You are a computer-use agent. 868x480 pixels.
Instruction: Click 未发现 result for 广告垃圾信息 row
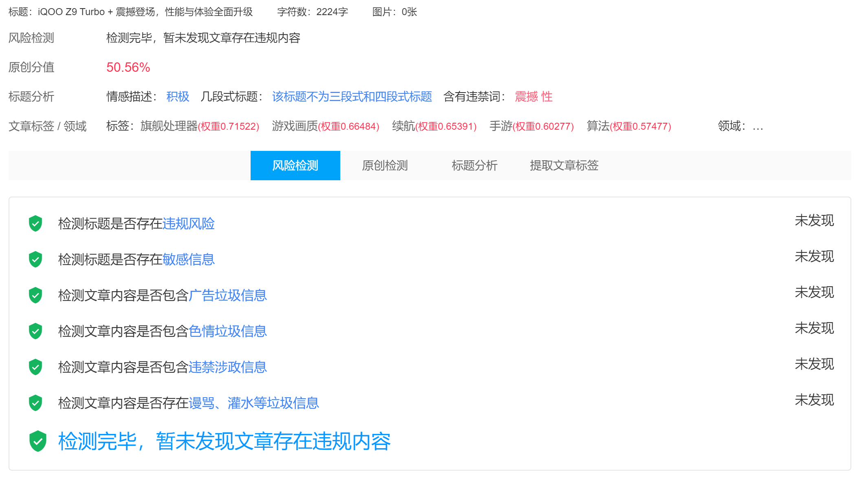click(x=814, y=292)
